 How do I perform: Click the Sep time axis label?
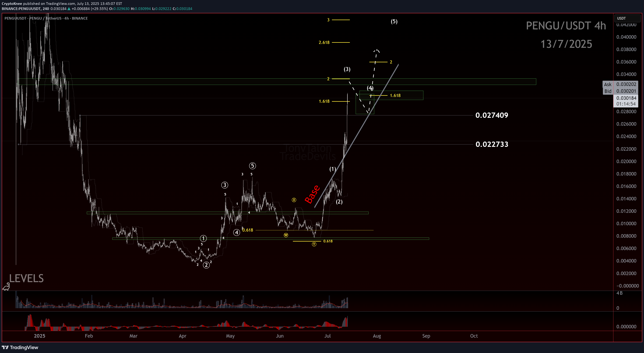[x=426, y=336]
